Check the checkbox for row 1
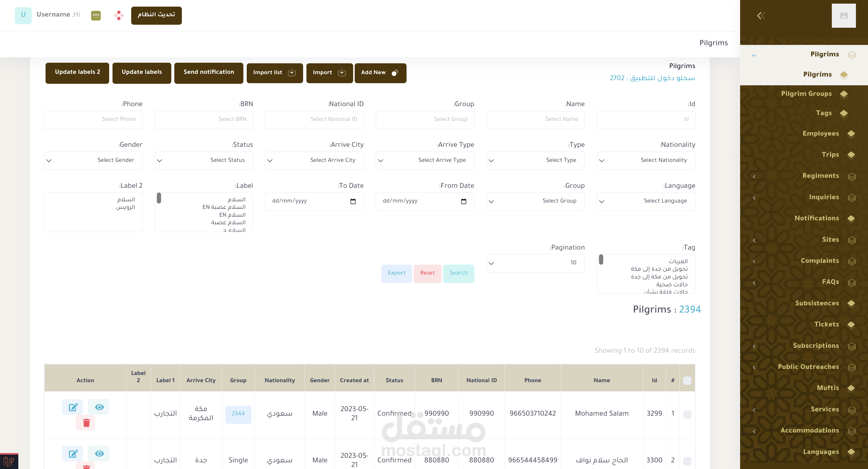The image size is (868, 469). (x=687, y=414)
